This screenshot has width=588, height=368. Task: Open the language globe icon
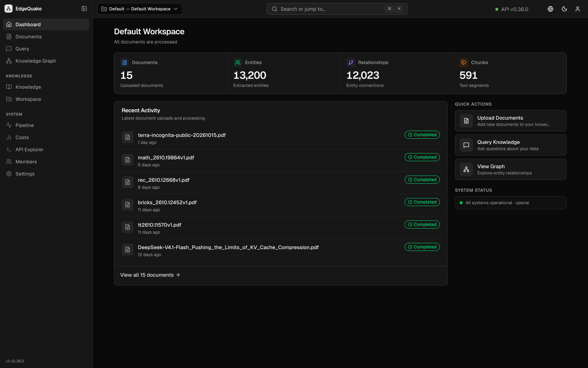(x=550, y=9)
